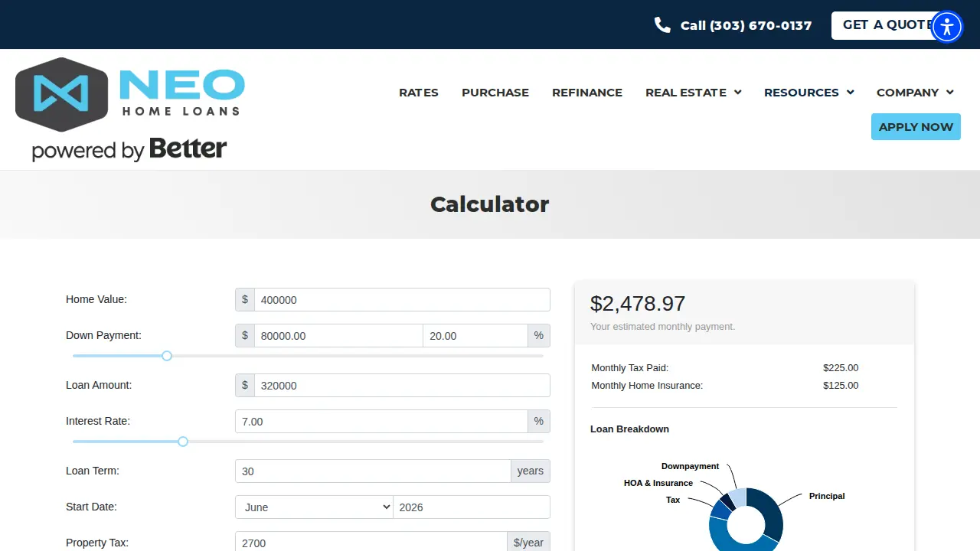
Task: Click the $2,478.97 monthly payment amount
Action: pyautogui.click(x=638, y=304)
